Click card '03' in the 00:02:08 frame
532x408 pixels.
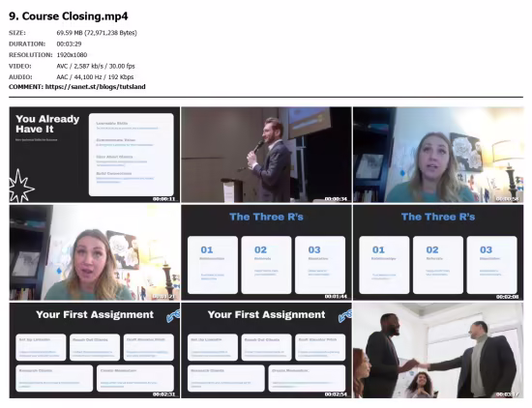(492, 265)
